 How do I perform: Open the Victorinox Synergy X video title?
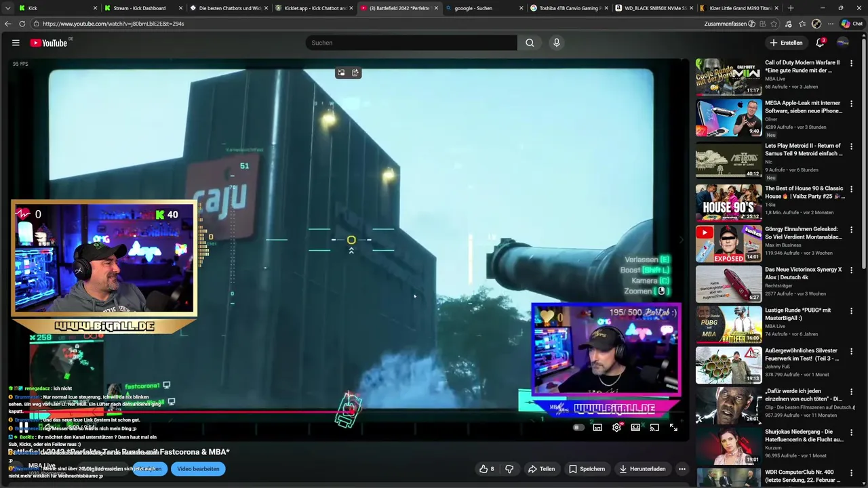click(x=803, y=273)
